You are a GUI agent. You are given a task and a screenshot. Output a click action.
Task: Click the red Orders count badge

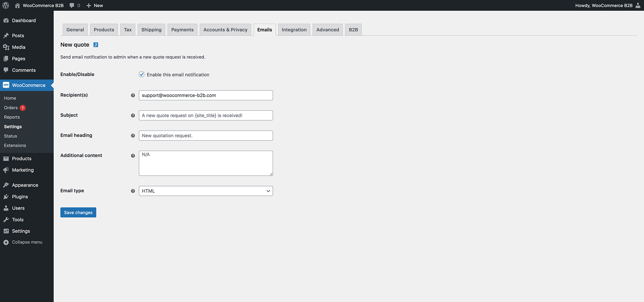pos(22,108)
